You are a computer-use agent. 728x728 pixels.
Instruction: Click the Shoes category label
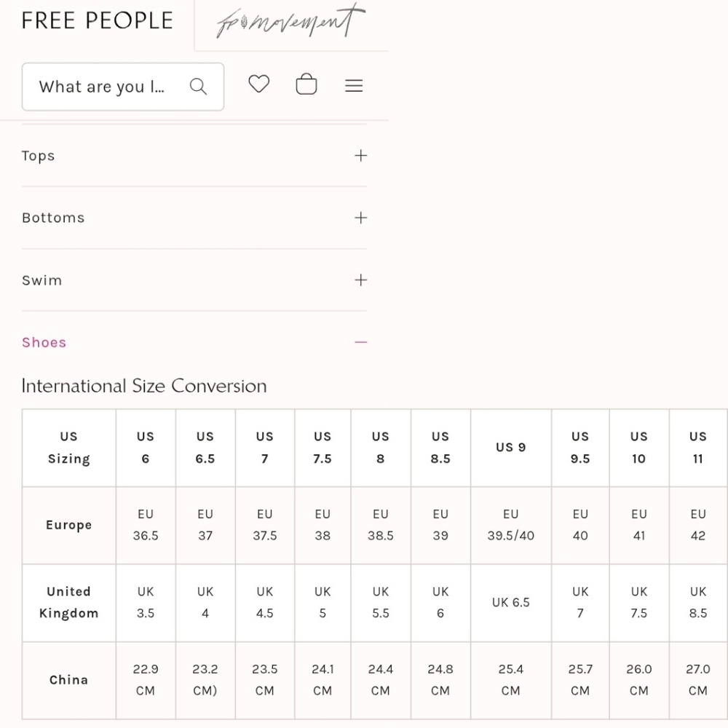click(x=44, y=343)
